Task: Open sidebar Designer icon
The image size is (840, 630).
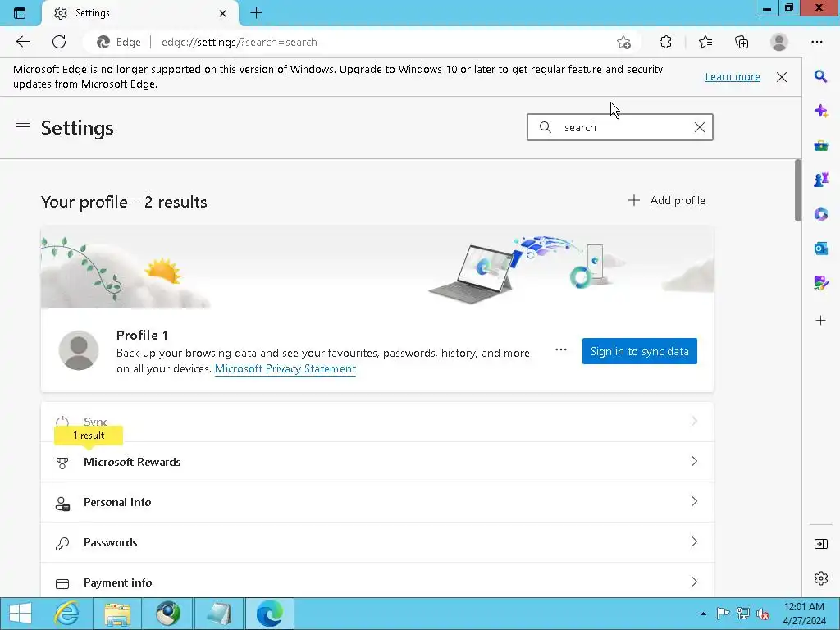Action: (x=820, y=282)
